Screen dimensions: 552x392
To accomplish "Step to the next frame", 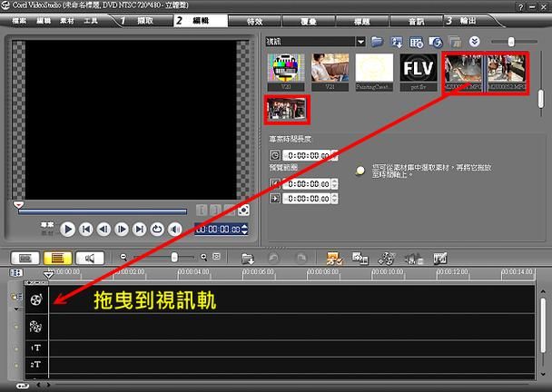I will 122,230.
